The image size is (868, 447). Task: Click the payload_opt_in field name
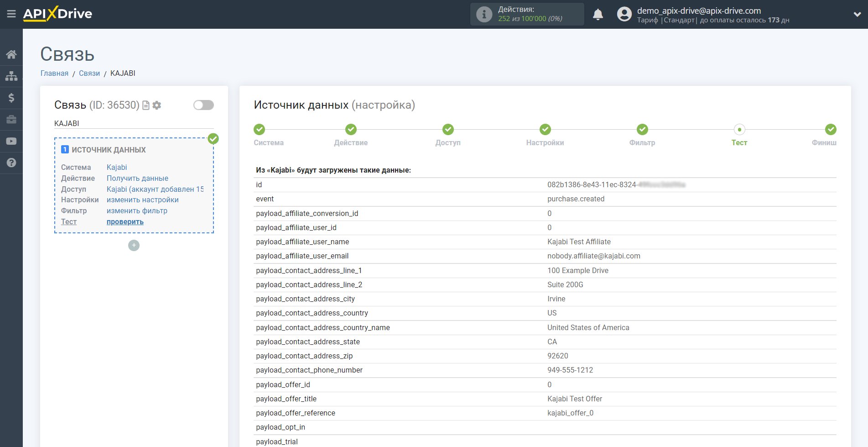(281, 427)
